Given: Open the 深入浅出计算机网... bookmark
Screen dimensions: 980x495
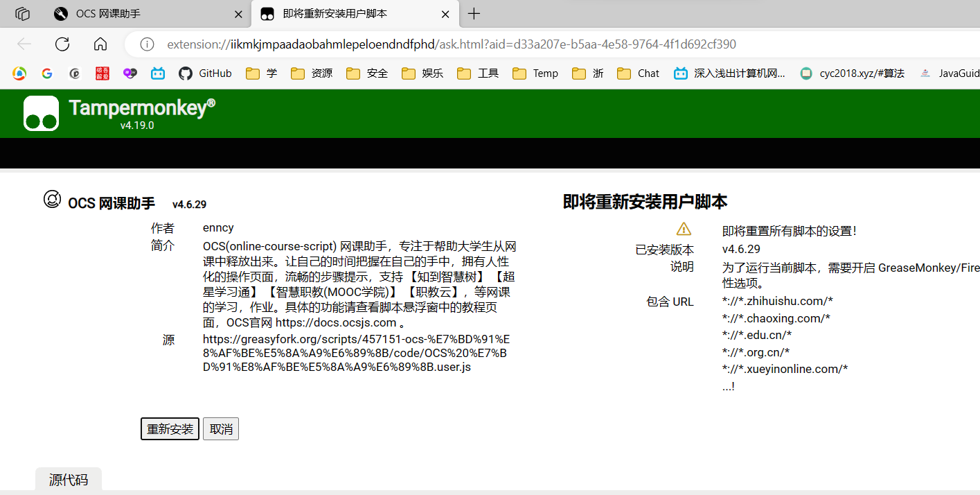Looking at the screenshot, I should click(x=730, y=73).
